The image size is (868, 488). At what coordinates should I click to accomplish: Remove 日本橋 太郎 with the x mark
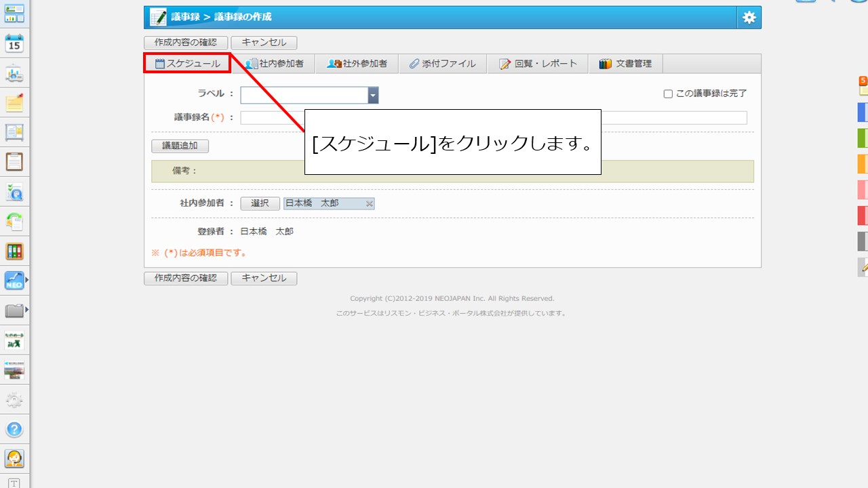(x=370, y=204)
